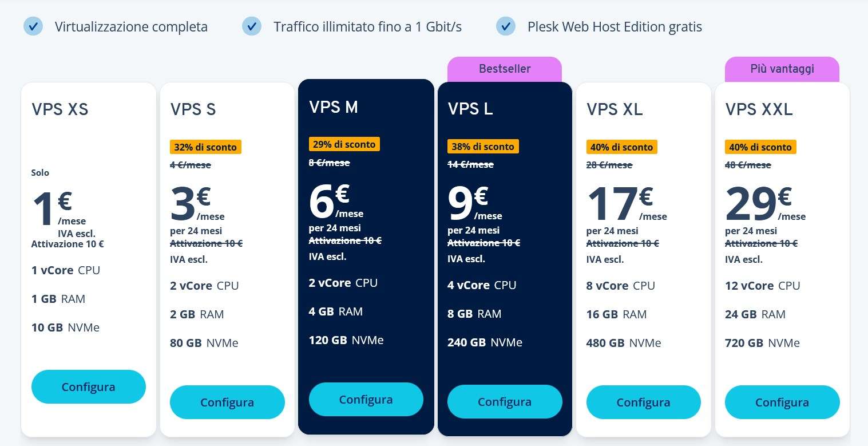Open the VPS XS plan title
The height and width of the screenshot is (446, 868).
(x=60, y=109)
